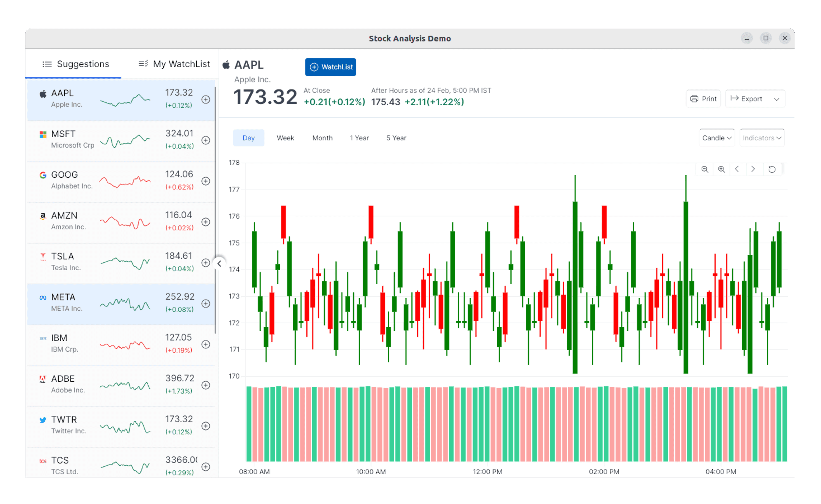Select the Week time range
This screenshot has width=821, height=504.
(285, 138)
